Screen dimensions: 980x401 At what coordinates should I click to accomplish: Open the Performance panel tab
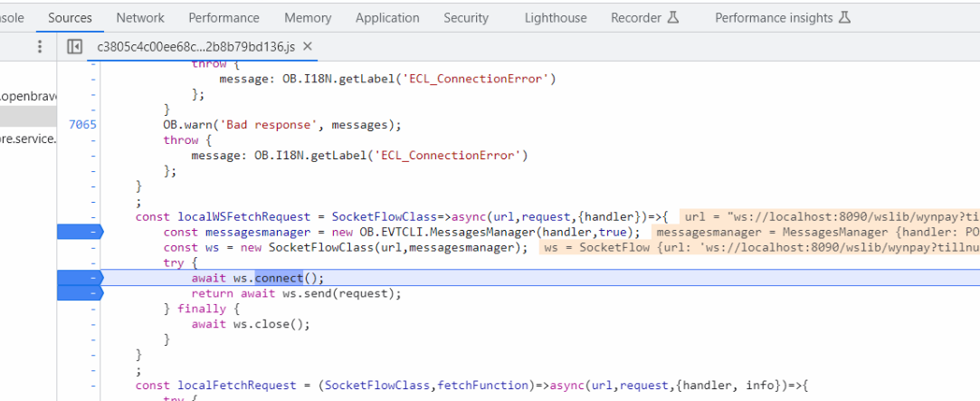[224, 17]
